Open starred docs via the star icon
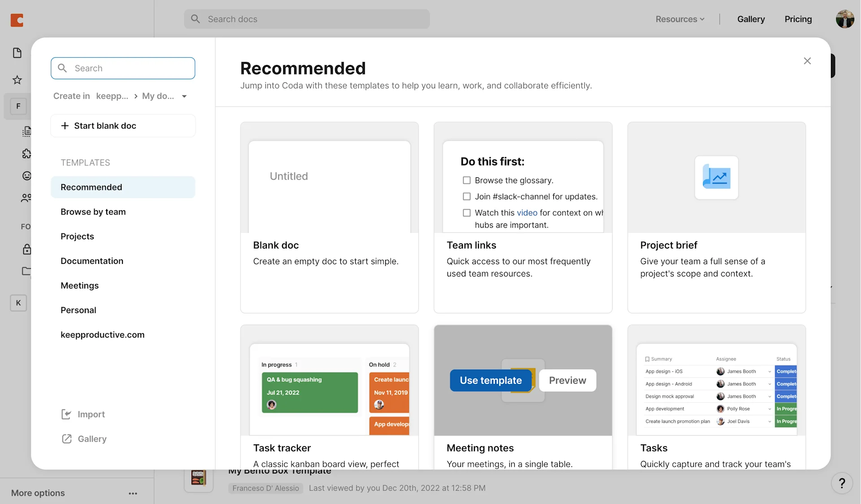This screenshot has height=504, width=861. click(17, 79)
